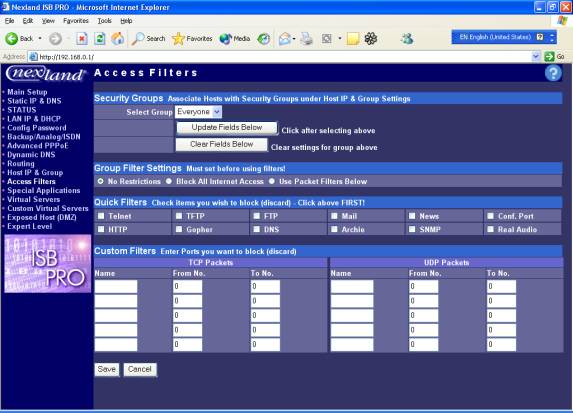
Task: Click the Update Fields Below button
Action: click(x=227, y=128)
